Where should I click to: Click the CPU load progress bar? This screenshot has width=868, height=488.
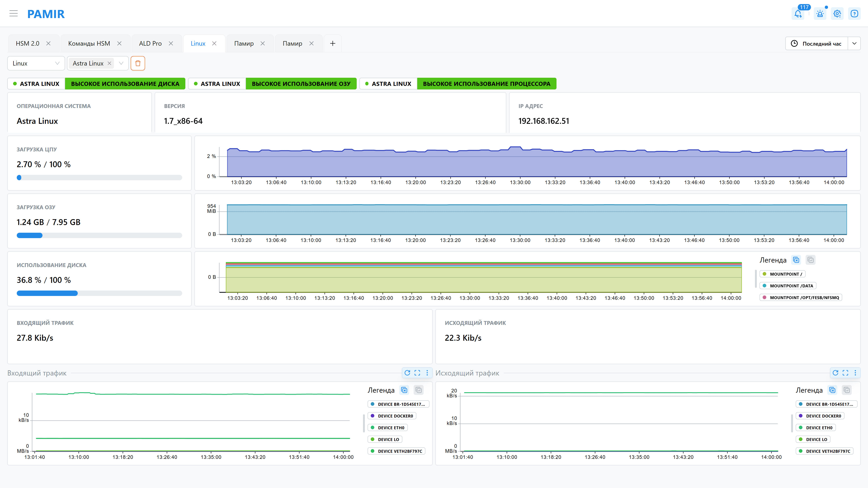pos(99,178)
